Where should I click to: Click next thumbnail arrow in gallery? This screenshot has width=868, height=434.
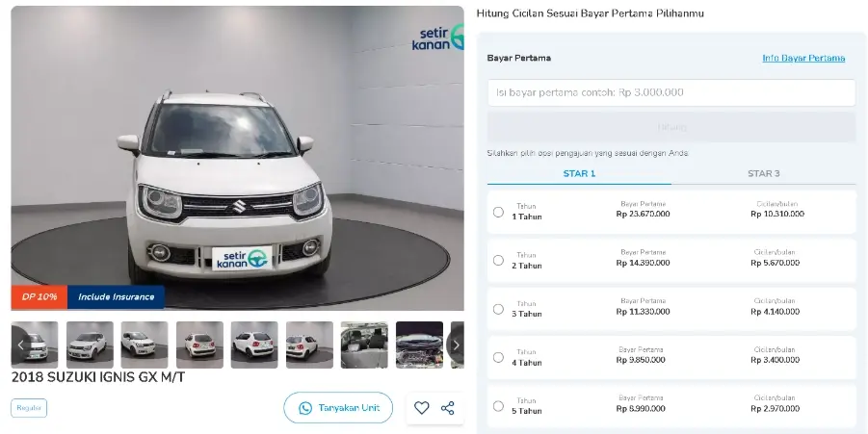point(456,345)
